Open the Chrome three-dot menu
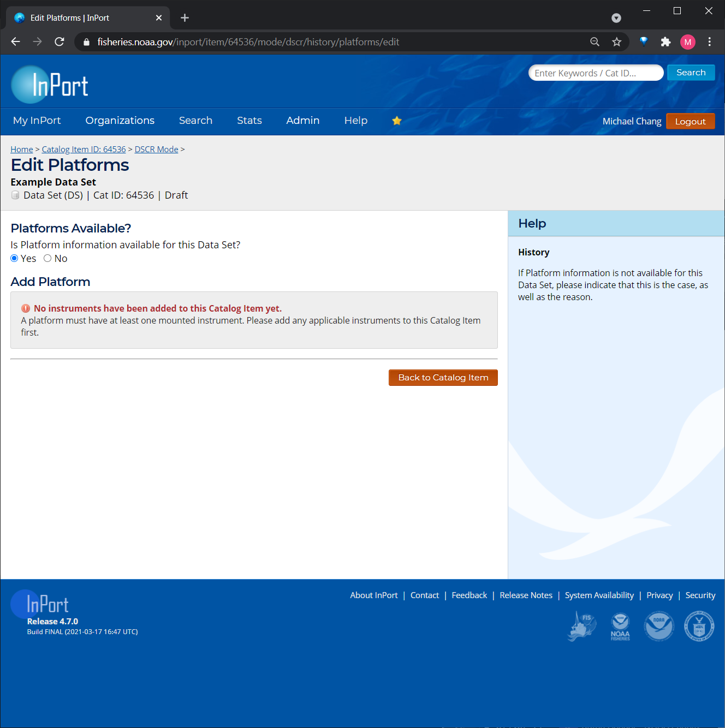725x728 pixels. (710, 42)
